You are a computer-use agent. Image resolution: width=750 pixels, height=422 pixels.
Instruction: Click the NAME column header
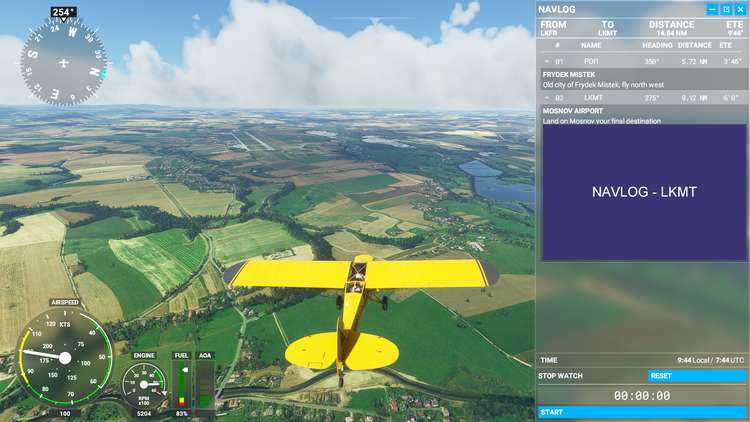coord(591,45)
